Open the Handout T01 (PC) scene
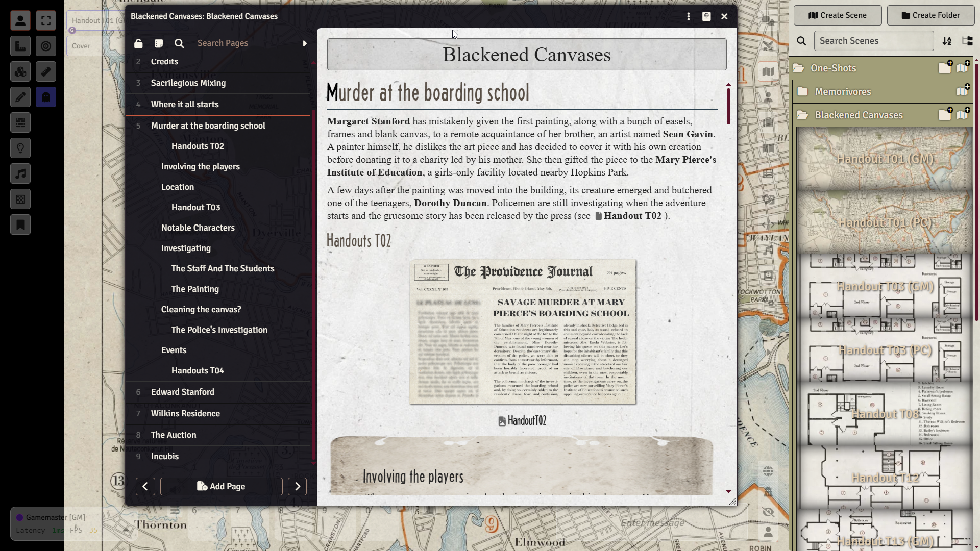 [885, 222]
